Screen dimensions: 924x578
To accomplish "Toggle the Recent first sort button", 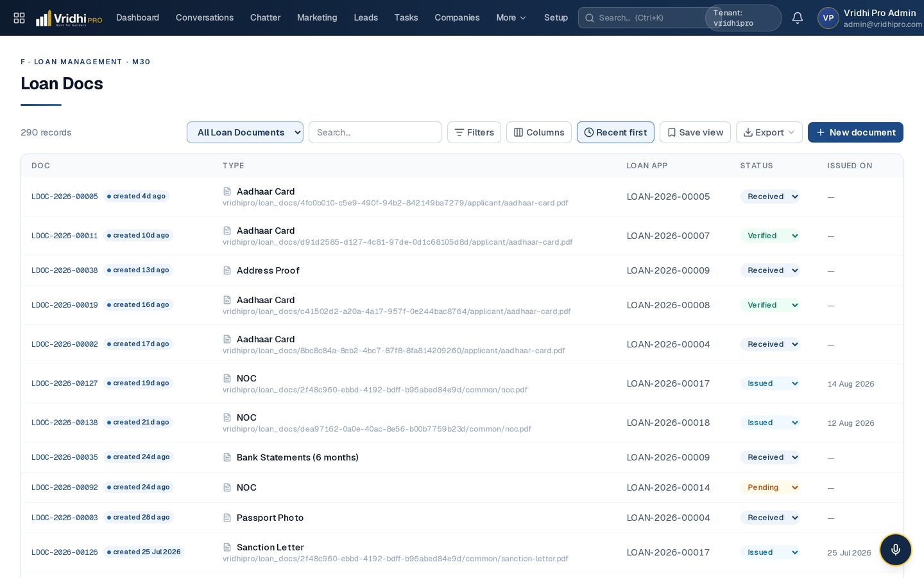I will coord(615,132).
